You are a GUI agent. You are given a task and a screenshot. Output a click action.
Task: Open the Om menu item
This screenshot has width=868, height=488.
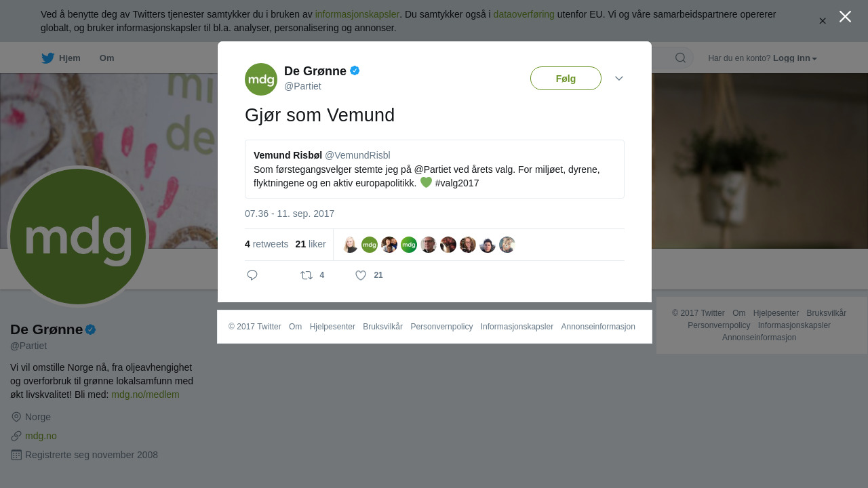tap(106, 58)
